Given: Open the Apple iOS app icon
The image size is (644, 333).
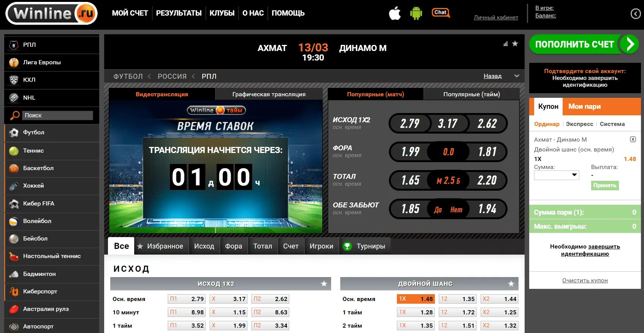Looking at the screenshot, I should (395, 13).
